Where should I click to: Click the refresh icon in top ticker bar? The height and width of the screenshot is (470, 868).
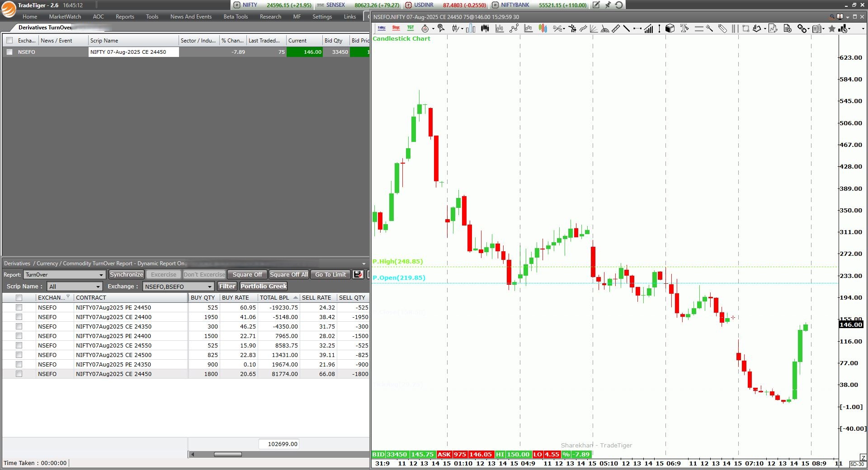[619, 5]
